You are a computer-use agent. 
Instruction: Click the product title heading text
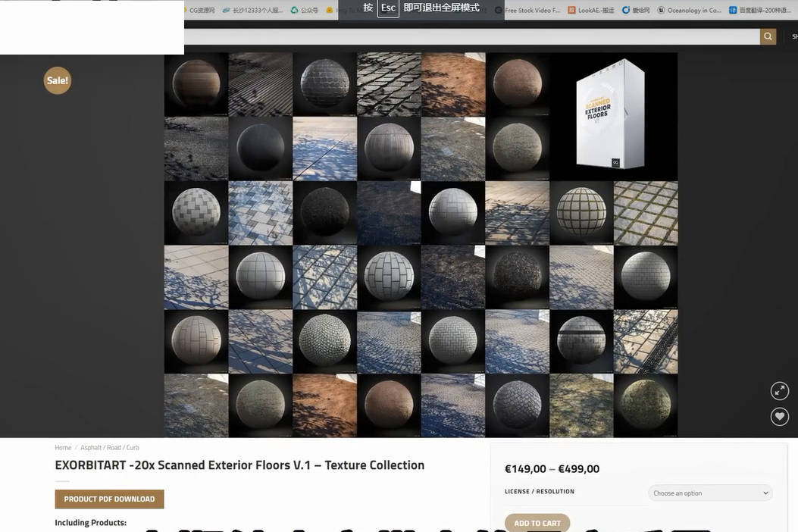[239, 465]
